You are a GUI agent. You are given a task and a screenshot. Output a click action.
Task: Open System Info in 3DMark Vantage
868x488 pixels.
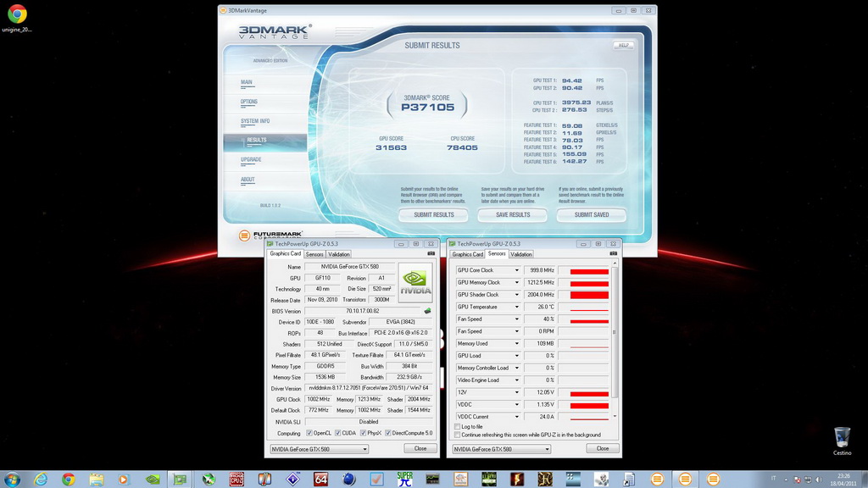click(x=255, y=121)
